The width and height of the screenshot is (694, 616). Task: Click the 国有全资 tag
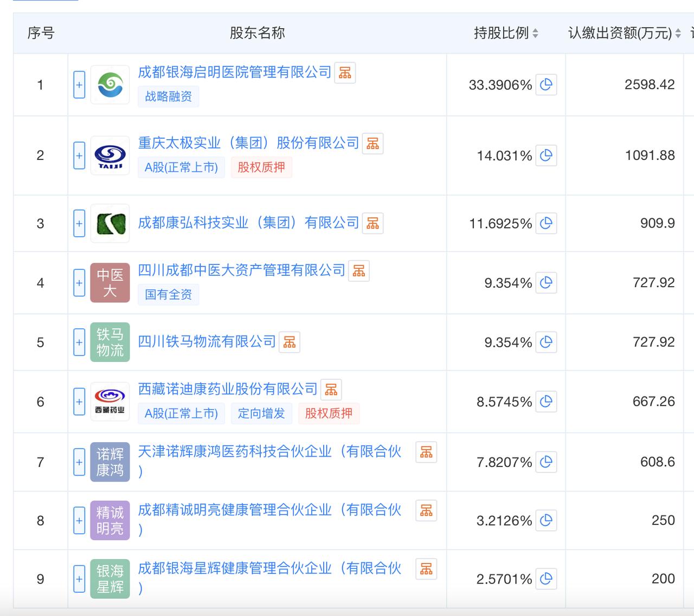pyautogui.click(x=169, y=295)
